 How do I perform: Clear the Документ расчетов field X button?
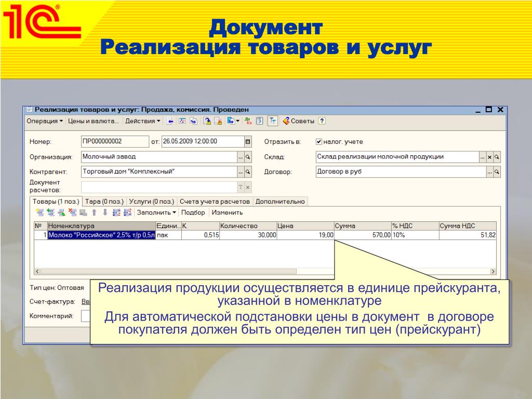(248, 187)
